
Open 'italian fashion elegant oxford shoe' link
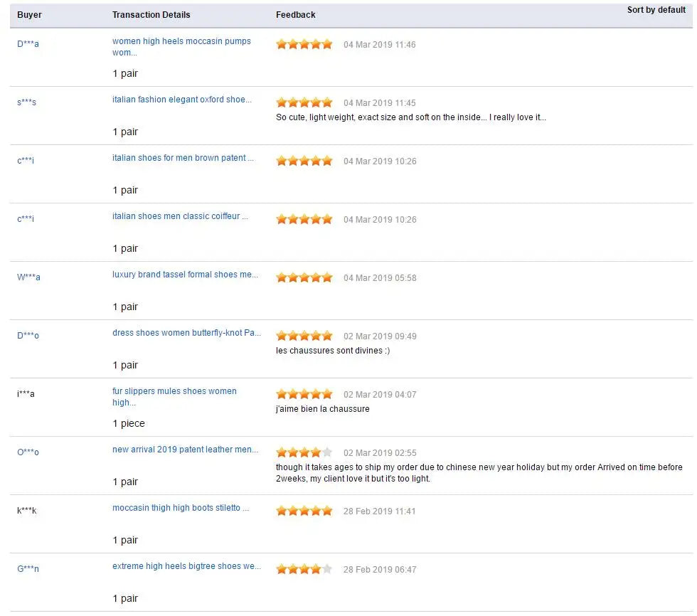tap(181, 100)
